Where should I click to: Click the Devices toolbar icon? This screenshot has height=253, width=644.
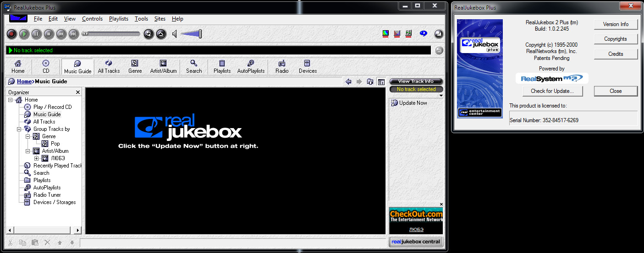click(308, 66)
